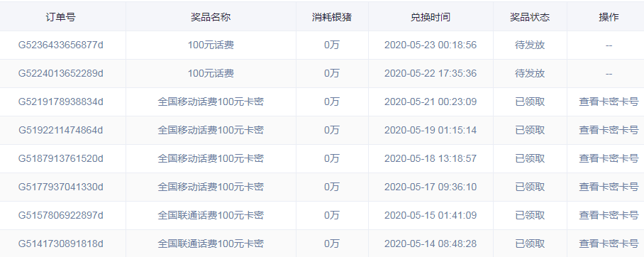
Task: Select order number G5192211474864d
Action: (61, 130)
